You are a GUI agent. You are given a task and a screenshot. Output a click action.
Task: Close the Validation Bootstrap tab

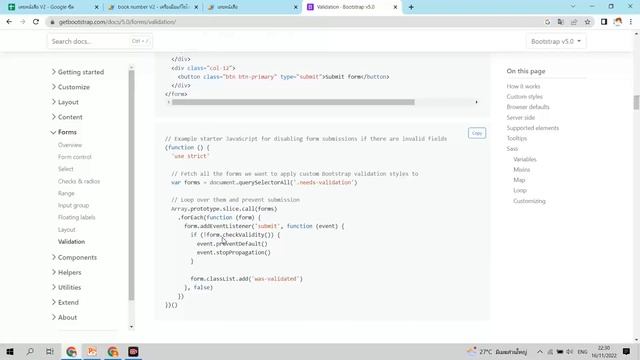(x=395, y=7)
